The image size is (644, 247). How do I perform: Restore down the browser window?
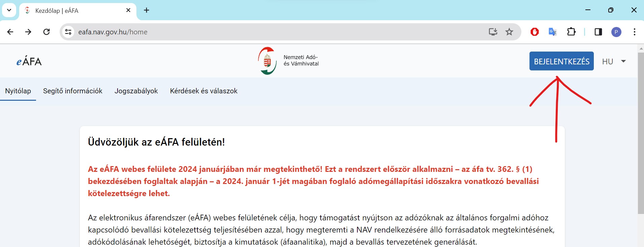point(611,10)
